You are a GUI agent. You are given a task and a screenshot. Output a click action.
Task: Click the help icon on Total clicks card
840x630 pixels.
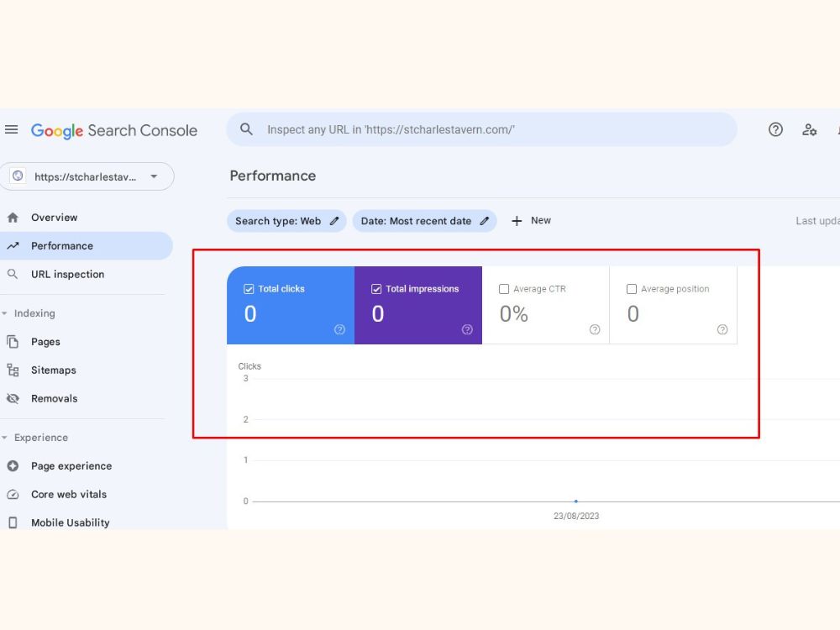click(x=339, y=329)
